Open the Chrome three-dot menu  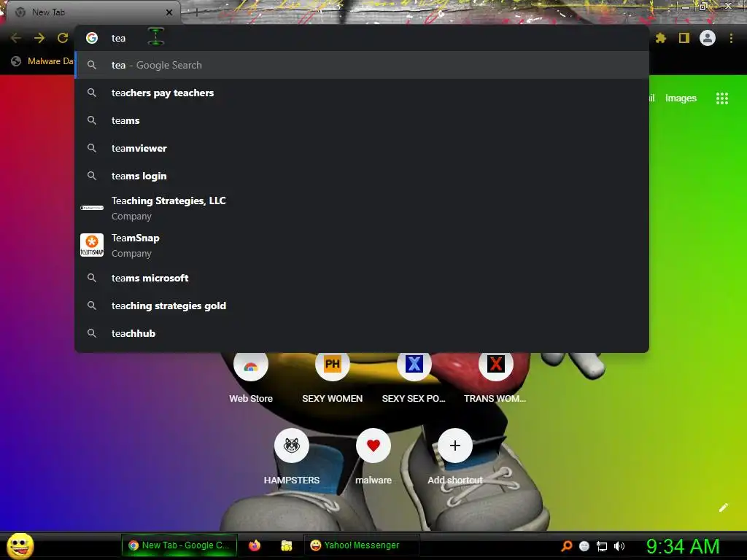[x=731, y=38]
